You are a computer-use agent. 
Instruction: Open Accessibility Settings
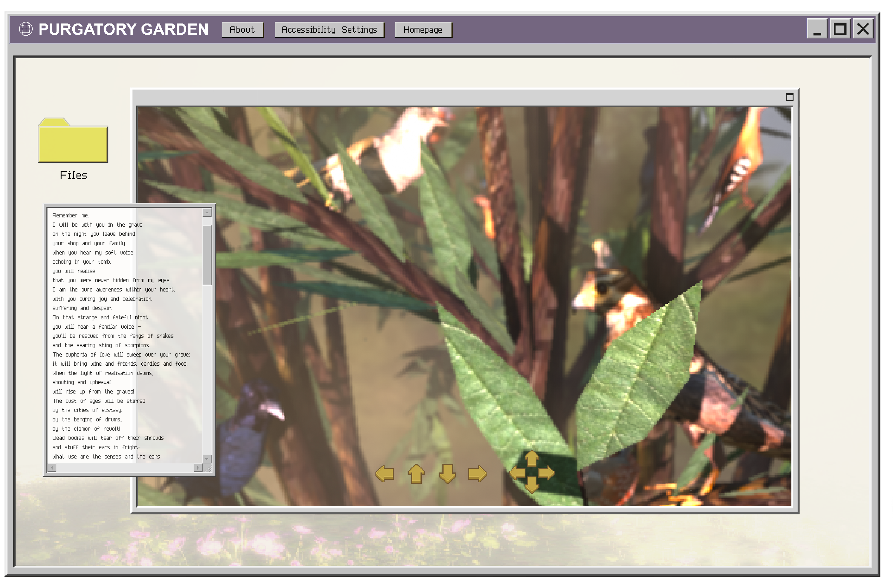[329, 30]
